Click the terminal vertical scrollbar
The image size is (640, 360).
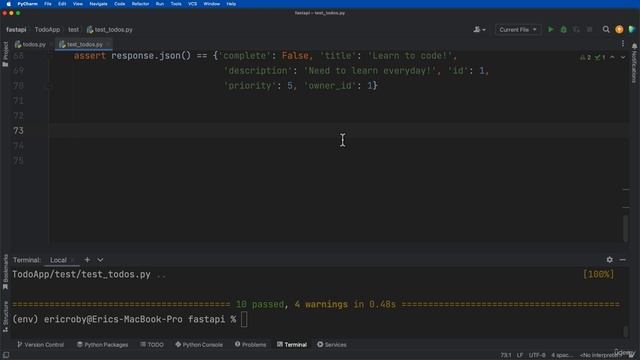tap(625, 331)
